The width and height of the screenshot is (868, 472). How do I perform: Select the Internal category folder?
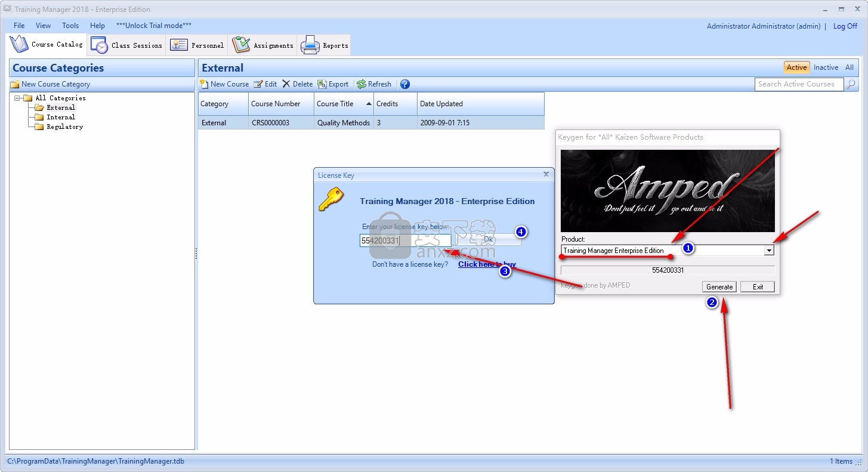55,117
